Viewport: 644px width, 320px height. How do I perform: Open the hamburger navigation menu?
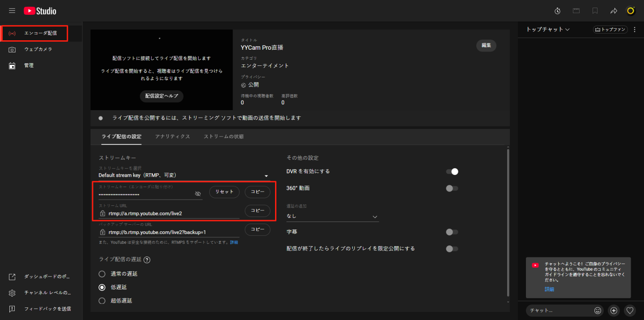12,11
